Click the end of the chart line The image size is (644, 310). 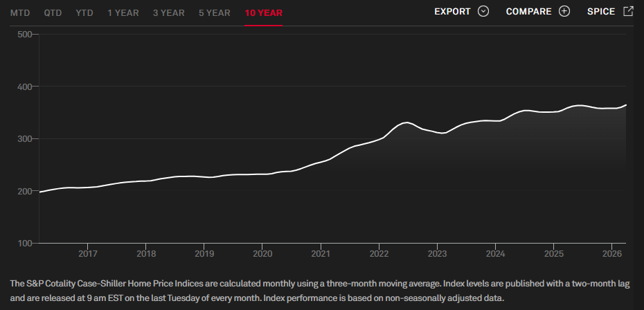pyautogui.click(x=626, y=104)
